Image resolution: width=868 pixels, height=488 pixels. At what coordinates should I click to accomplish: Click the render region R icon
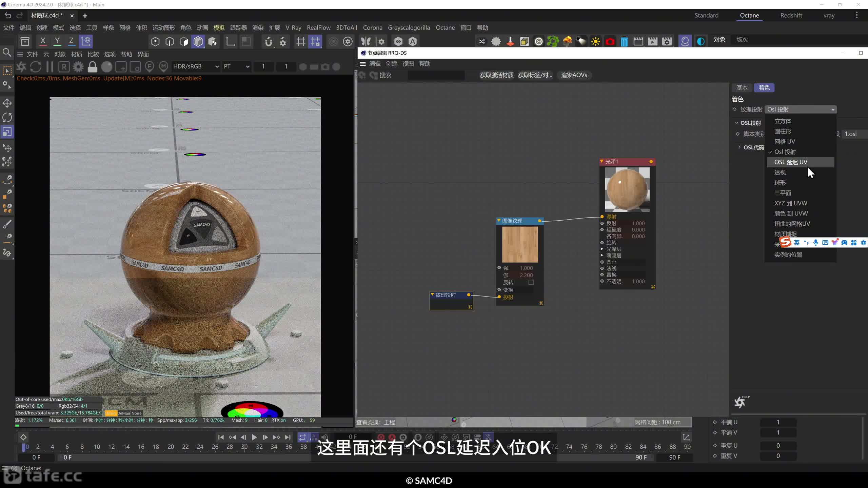click(x=64, y=67)
